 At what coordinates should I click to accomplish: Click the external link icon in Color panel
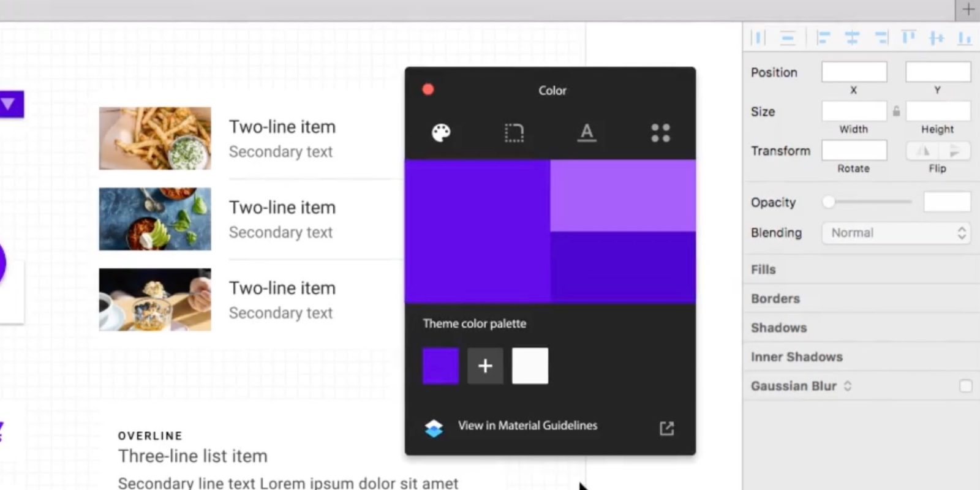(x=666, y=428)
